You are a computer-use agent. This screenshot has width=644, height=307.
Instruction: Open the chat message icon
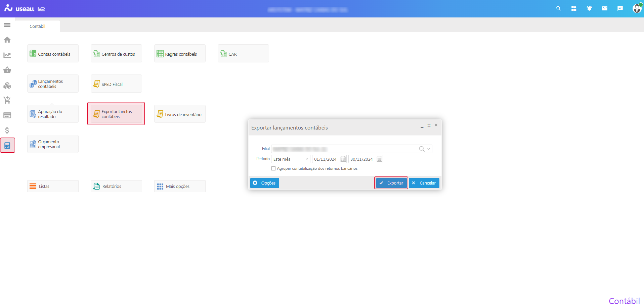coord(620,8)
